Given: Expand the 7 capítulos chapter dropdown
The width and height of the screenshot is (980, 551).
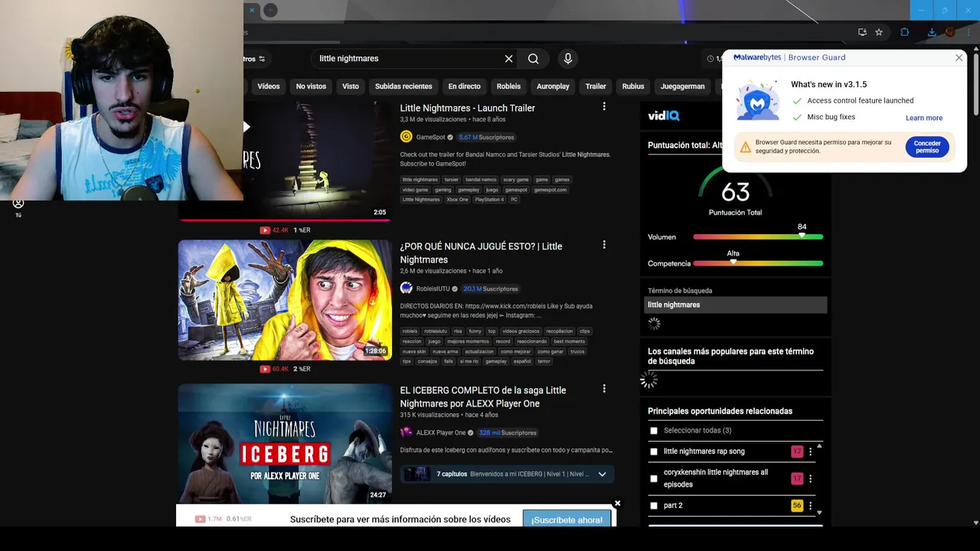Looking at the screenshot, I should point(602,474).
